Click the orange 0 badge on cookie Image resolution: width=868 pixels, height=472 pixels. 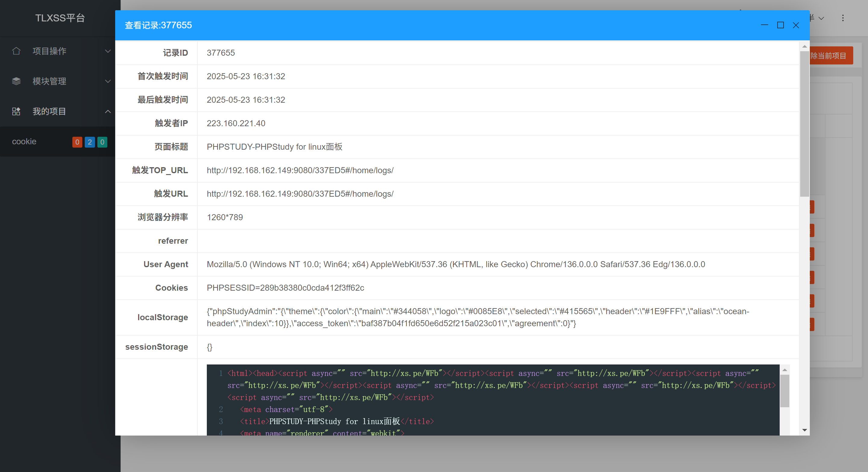pyautogui.click(x=77, y=142)
